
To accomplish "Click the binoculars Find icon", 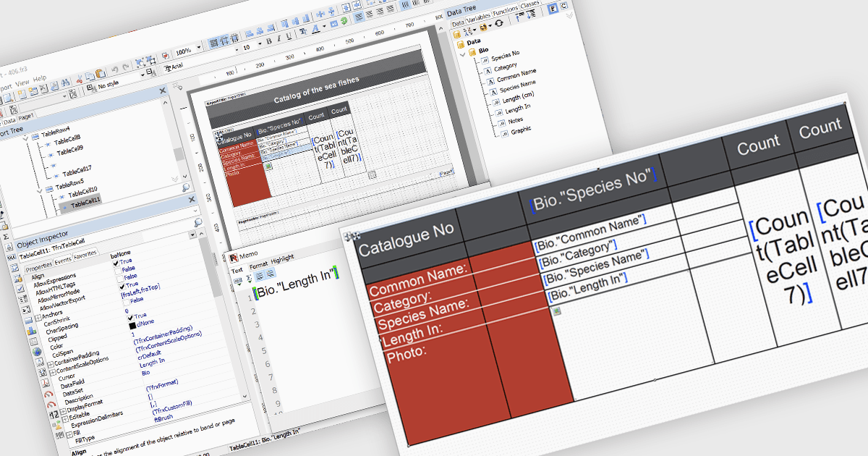I will [66, 82].
